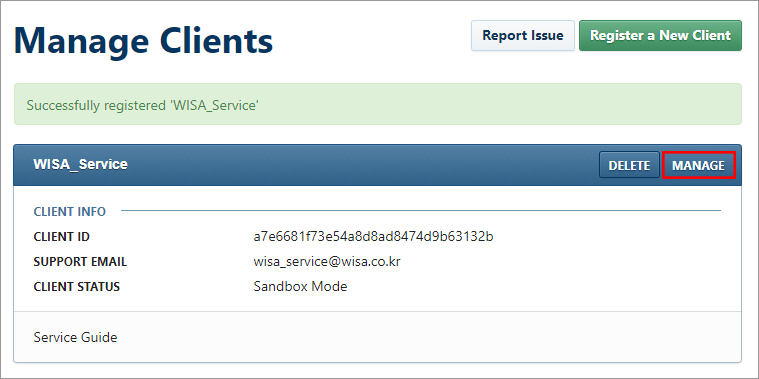759x379 pixels.
Task: Click the CLIENT INFO divider line
Action: (x=421, y=211)
